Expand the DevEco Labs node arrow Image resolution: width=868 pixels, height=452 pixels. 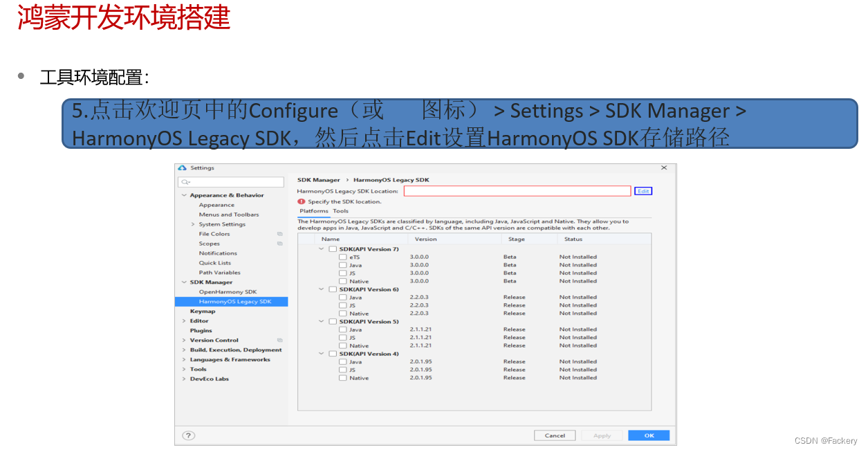click(x=184, y=379)
